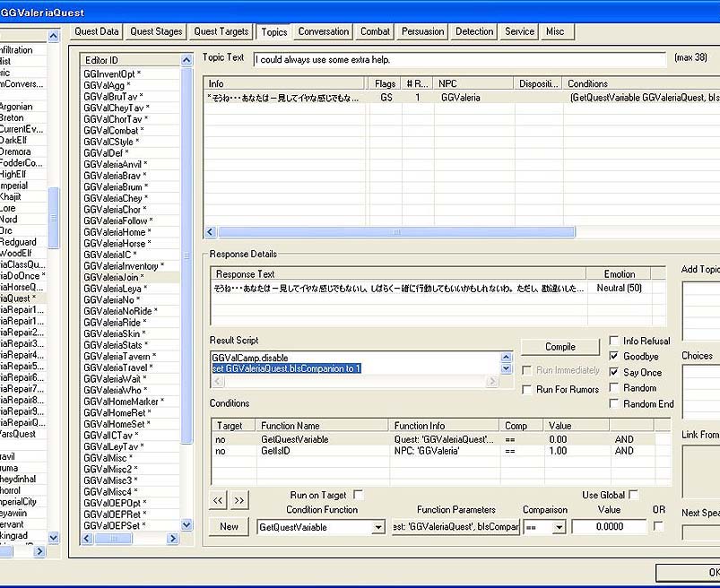The image size is (720, 588).
Task: Open the Comparison operator dropdown
Action: [x=559, y=527]
